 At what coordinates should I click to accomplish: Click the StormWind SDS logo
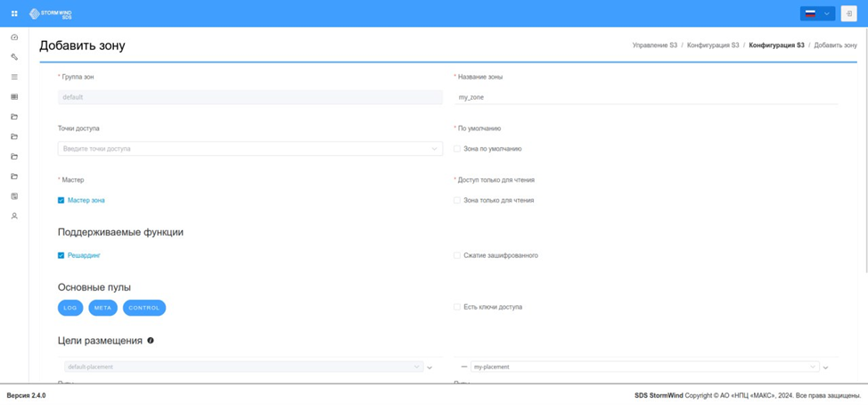[x=51, y=13]
